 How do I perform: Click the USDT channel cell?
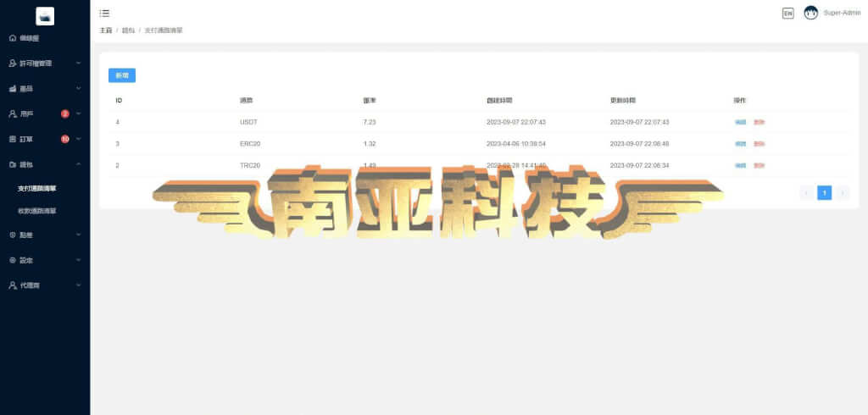[248, 122]
